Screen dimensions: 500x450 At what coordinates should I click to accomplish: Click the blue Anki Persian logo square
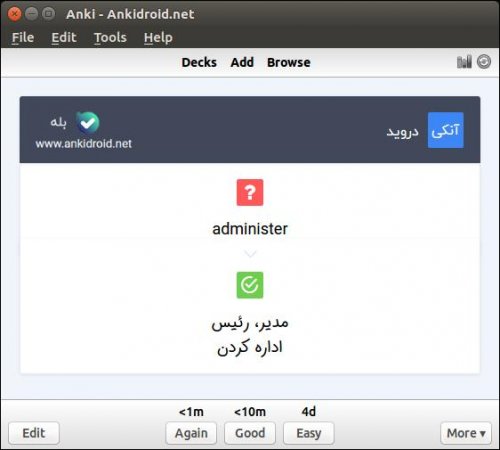pyautogui.click(x=445, y=130)
